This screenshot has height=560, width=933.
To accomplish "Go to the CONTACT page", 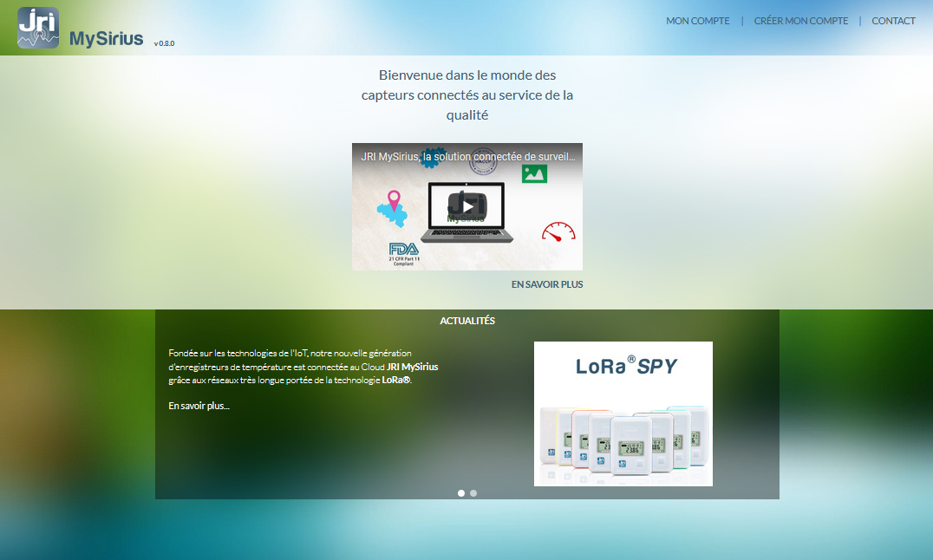I will (893, 21).
